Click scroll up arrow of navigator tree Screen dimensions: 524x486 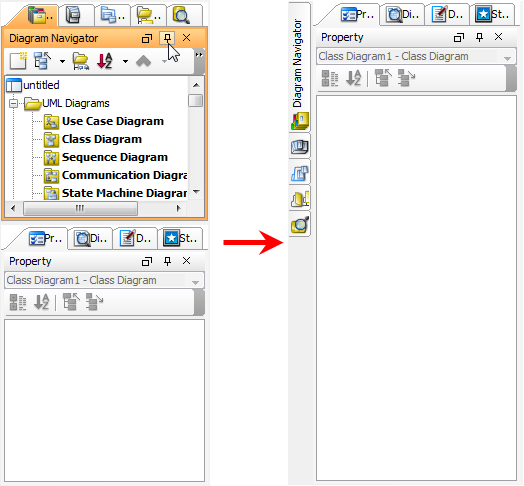click(x=196, y=85)
